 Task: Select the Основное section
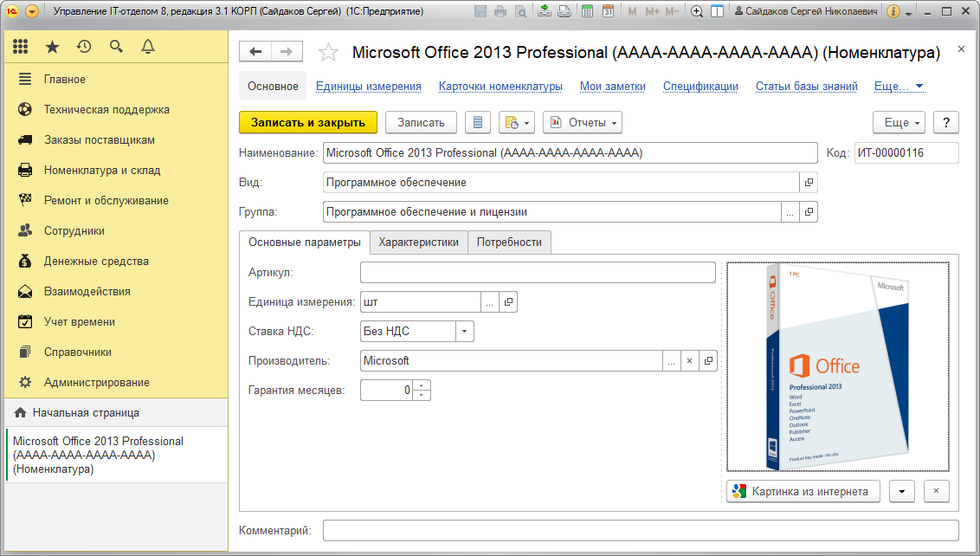pos(273,87)
